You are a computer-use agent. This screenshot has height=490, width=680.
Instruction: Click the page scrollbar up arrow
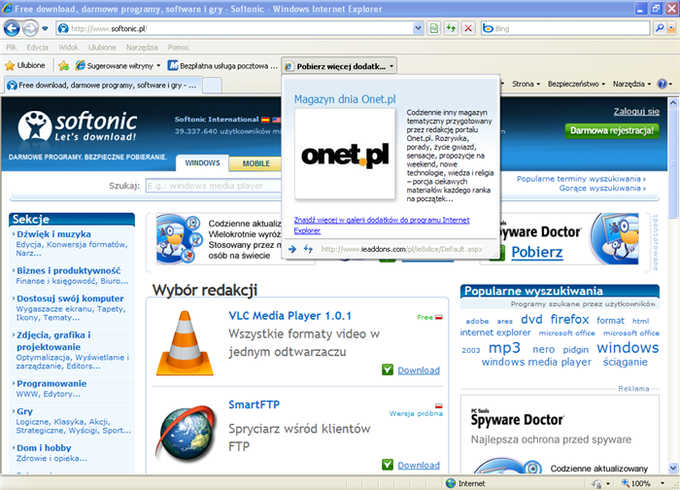[673, 103]
